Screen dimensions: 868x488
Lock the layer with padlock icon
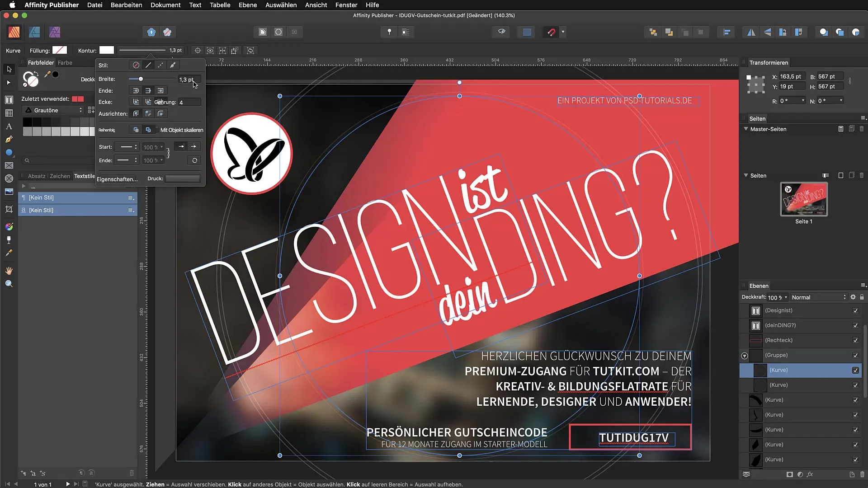point(862,297)
